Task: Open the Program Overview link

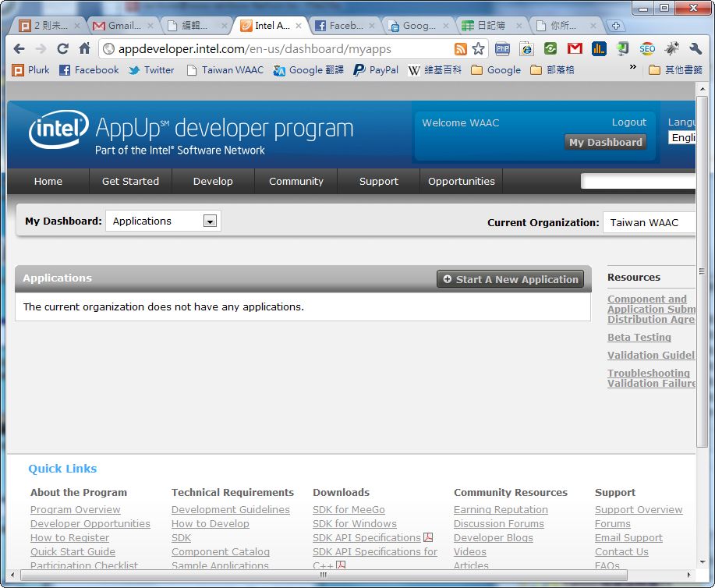Action: pos(75,509)
